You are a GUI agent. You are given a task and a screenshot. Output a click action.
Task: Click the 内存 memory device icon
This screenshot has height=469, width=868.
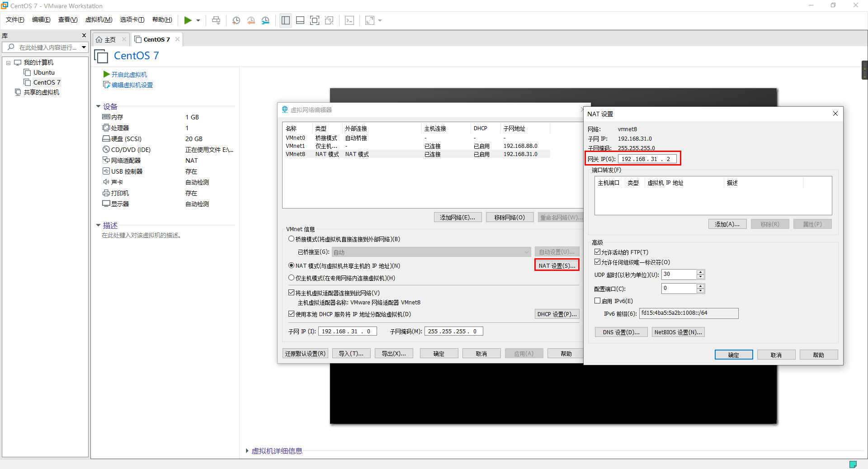click(x=106, y=117)
